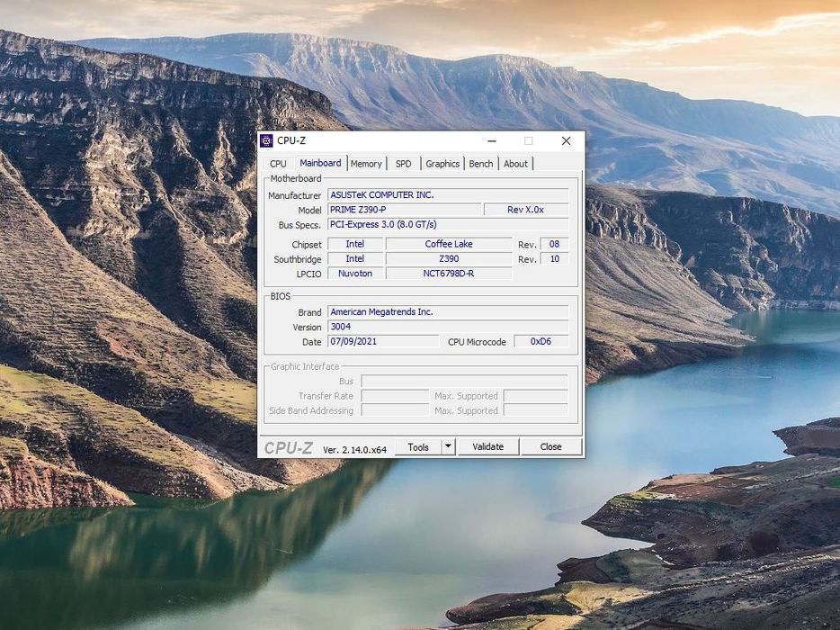Click the American Megatrends Inc. brand field

[x=448, y=312]
